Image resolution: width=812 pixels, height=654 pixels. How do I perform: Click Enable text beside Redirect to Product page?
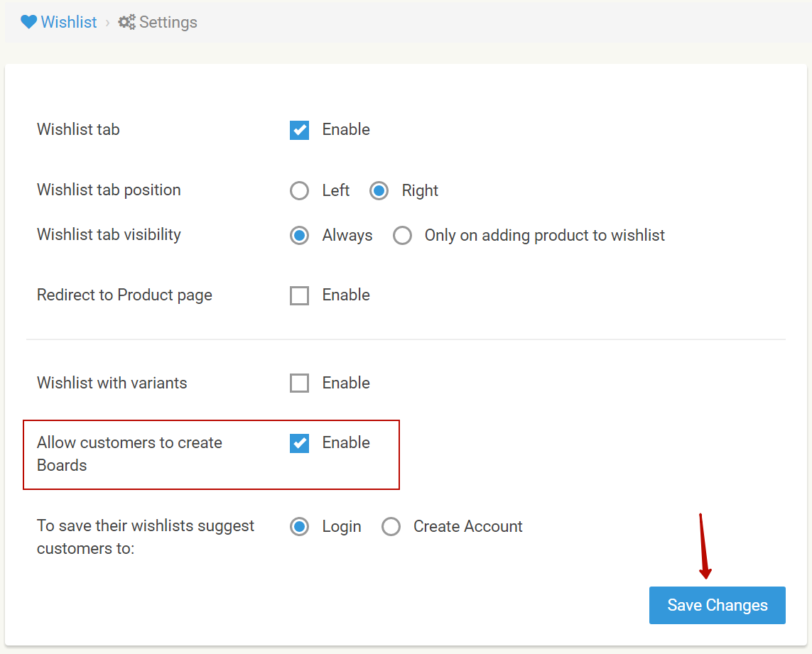346,295
